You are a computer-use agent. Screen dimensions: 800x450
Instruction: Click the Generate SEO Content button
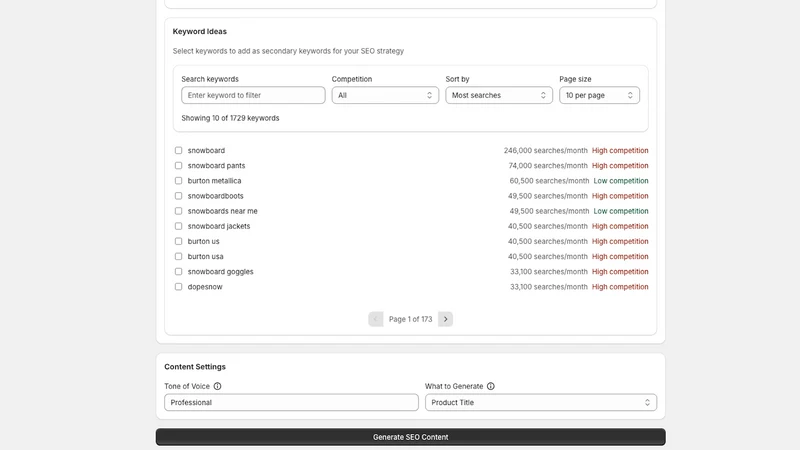pyautogui.click(x=411, y=437)
